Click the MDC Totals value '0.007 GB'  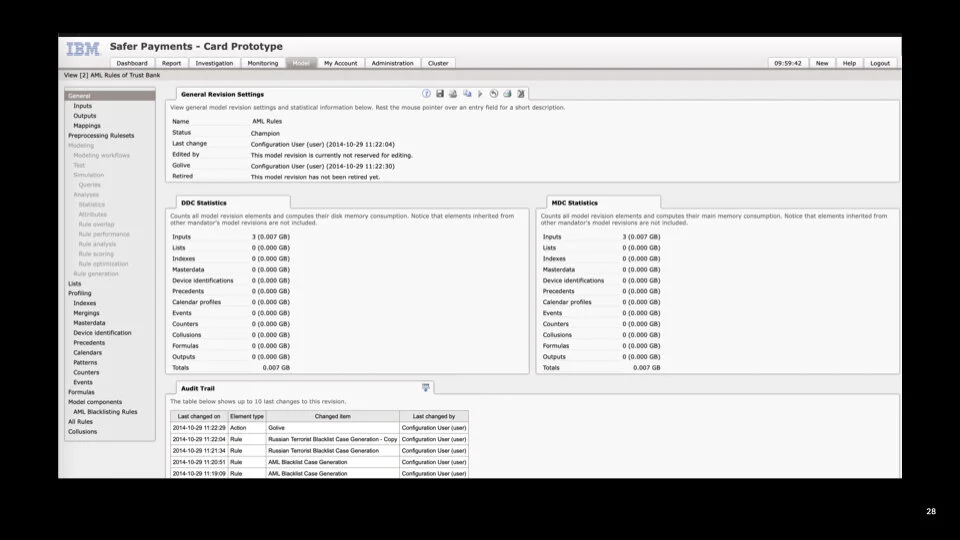(x=647, y=368)
